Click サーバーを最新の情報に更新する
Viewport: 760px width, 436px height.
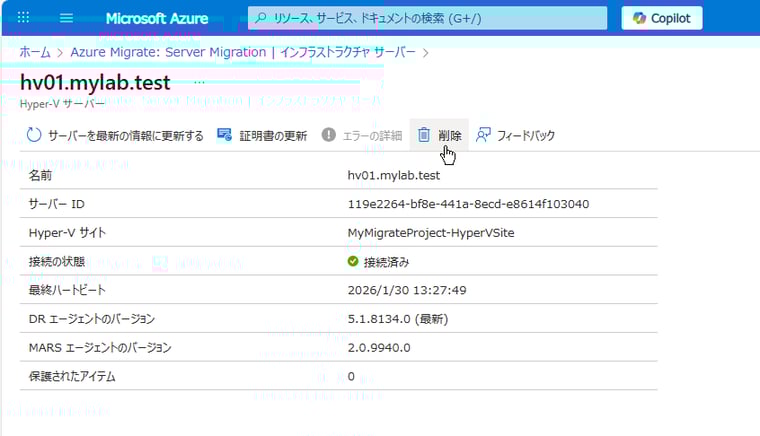coord(126,136)
